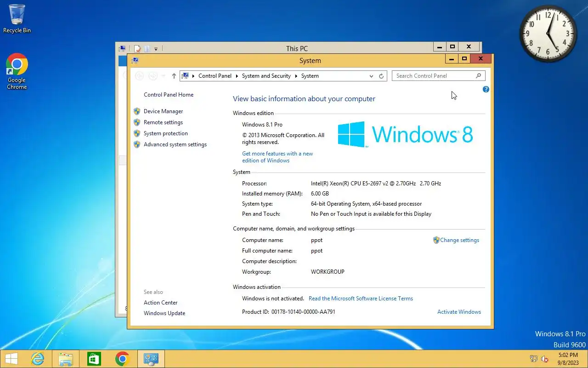Viewport: 588px width, 368px height.
Task: Open This PC quick access toolbar dropdown
Action: tap(156, 48)
